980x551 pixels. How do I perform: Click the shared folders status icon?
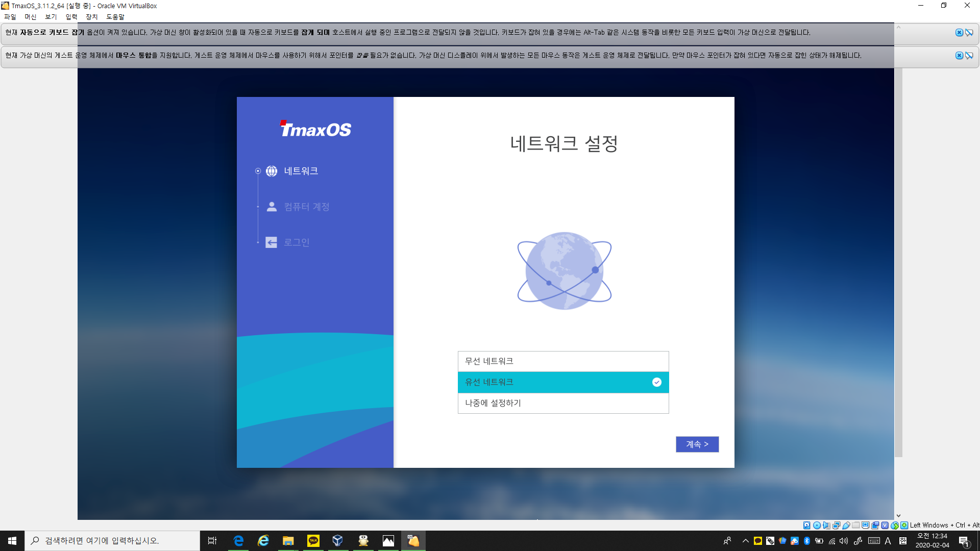click(856, 525)
